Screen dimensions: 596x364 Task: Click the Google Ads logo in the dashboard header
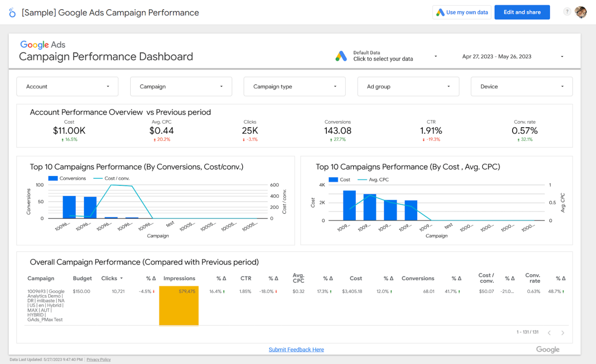(42, 45)
